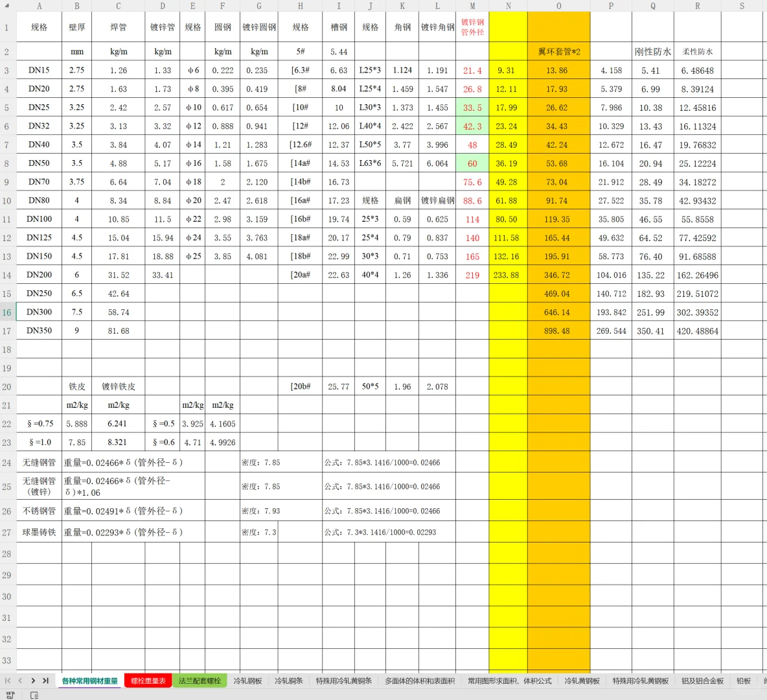The image size is (767, 700).
Task: Select column O header
Action: coord(558,6)
